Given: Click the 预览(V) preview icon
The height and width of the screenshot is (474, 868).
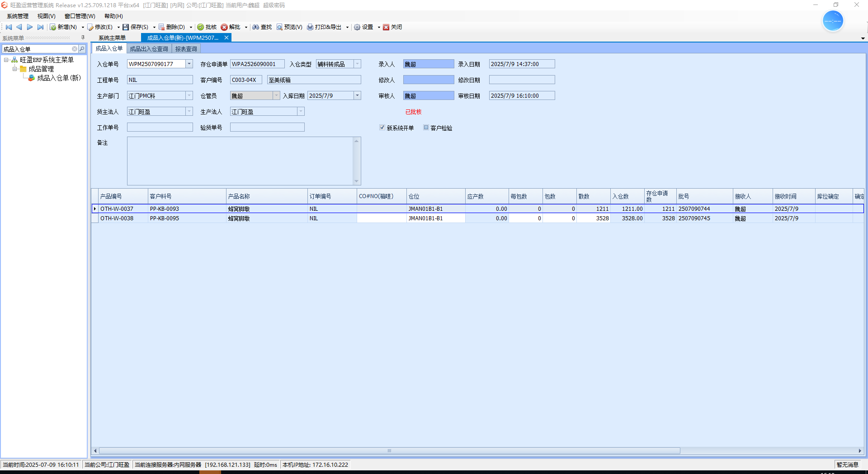Looking at the screenshot, I should (279, 27).
